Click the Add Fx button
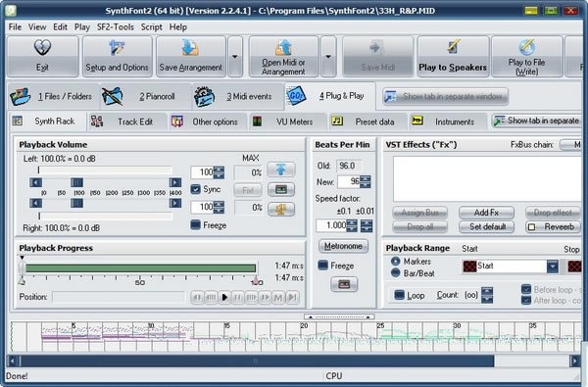588x387 pixels. tap(486, 213)
